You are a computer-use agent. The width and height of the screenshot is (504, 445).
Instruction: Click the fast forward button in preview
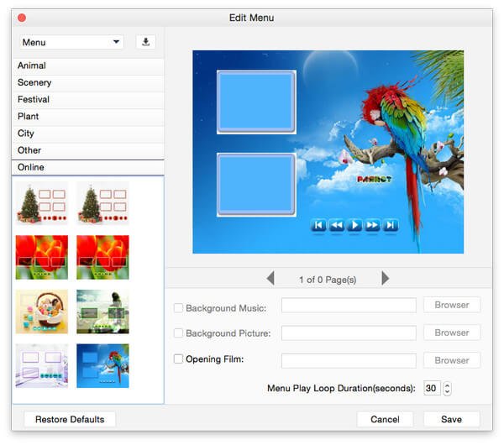point(372,225)
